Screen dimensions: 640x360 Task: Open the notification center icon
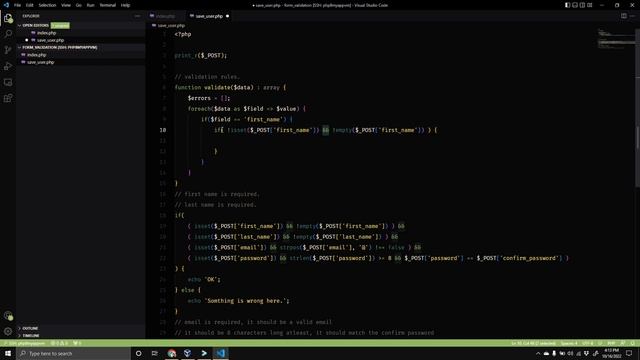coord(629,353)
